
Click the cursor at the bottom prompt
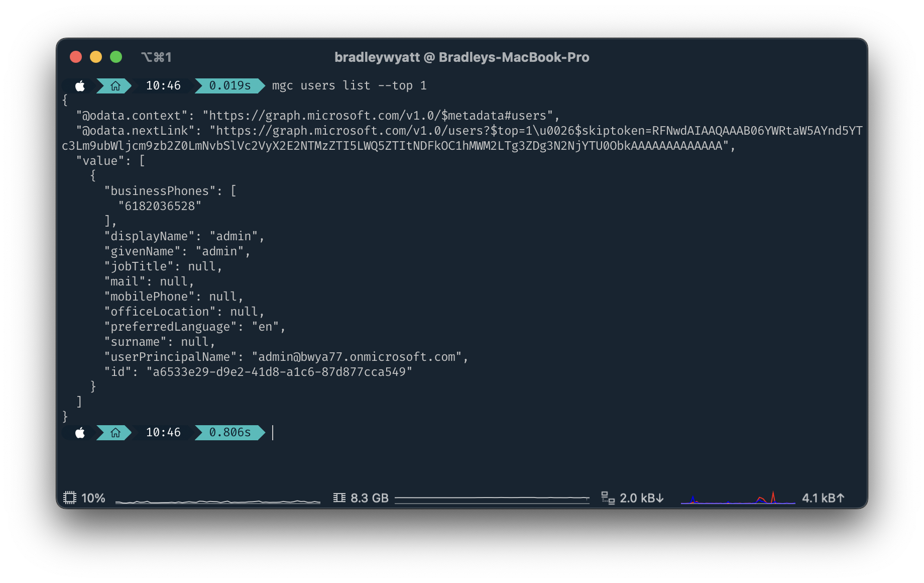tap(273, 433)
